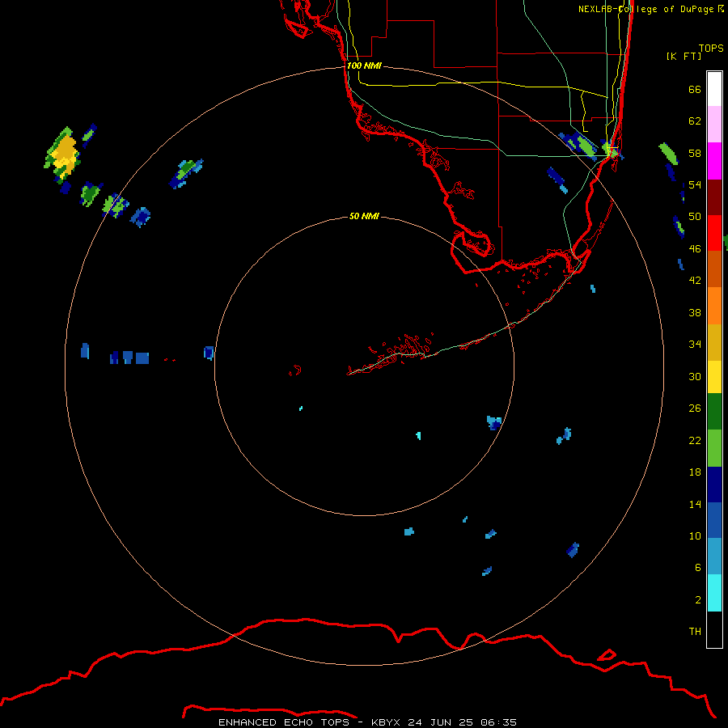This screenshot has width=728, height=728.
Task: Click the white swatch in TOPS legend
Action: tap(714, 89)
